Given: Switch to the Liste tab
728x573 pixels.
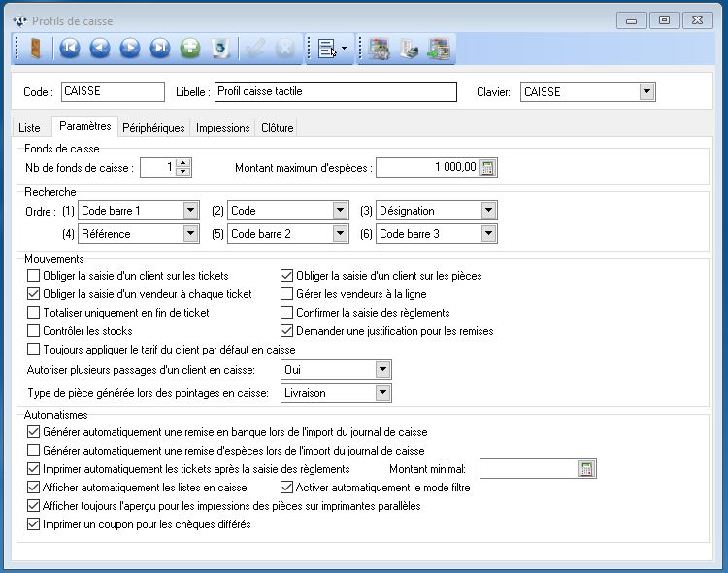Looking at the screenshot, I should coord(29,128).
